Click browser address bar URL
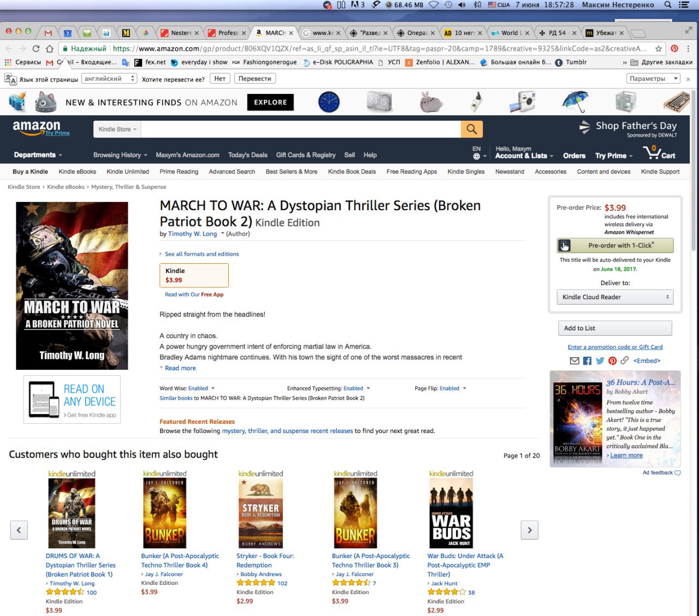The image size is (699, 616). [380, 49]
